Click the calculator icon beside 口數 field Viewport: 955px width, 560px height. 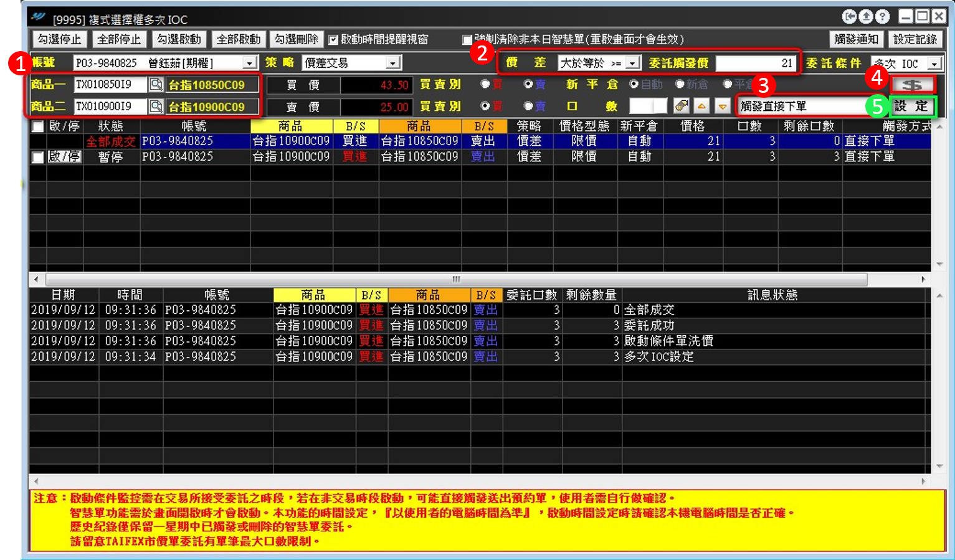click(x=681, y=107)
